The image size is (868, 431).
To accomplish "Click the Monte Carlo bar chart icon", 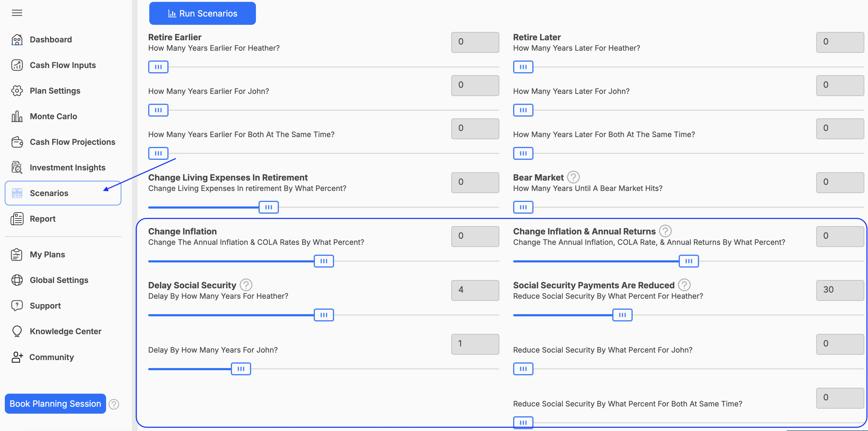I will [x=17, y=116].
